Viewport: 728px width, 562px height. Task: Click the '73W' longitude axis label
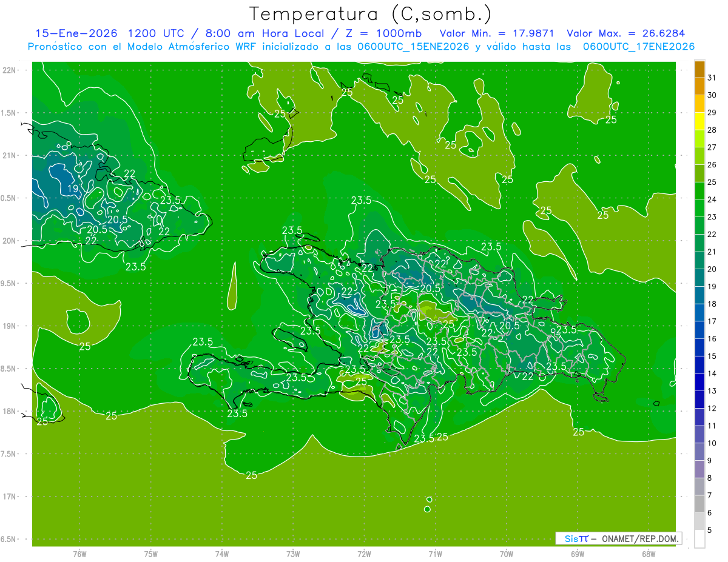point(293,554)
